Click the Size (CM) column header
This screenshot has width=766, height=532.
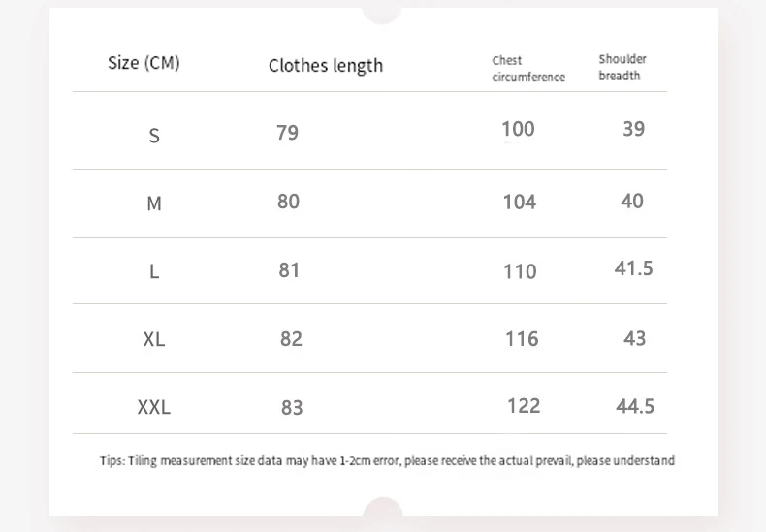click(x=144, y=63)
